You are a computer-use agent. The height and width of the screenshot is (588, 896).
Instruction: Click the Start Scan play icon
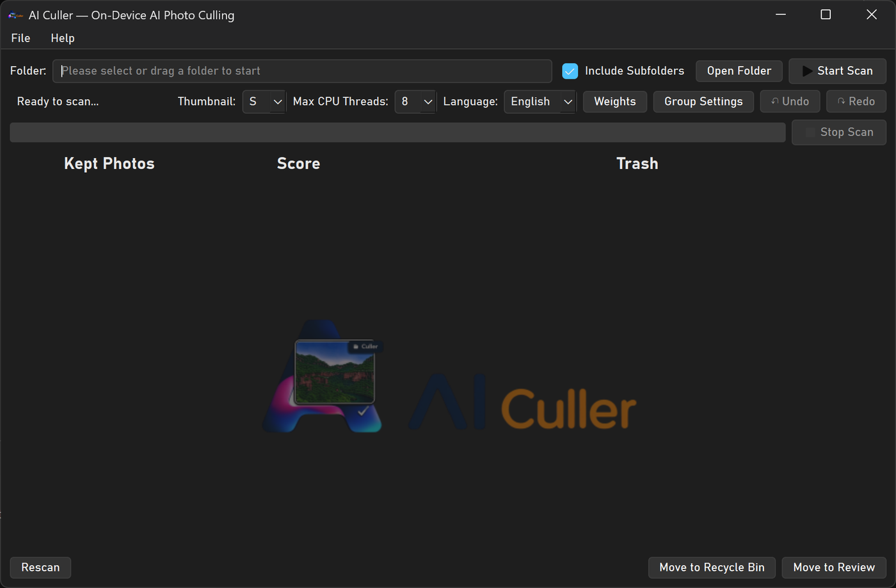click(x=807, y=71)
